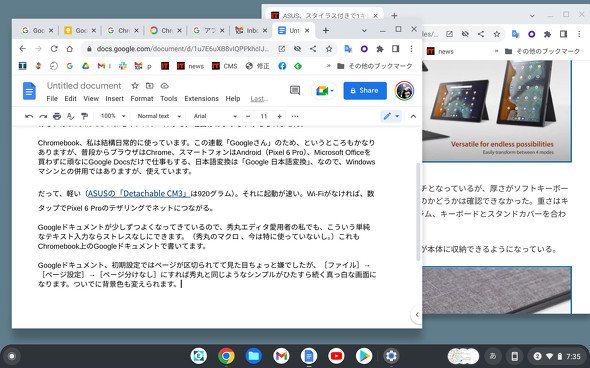Open the comment history icon

coord(295,90)
